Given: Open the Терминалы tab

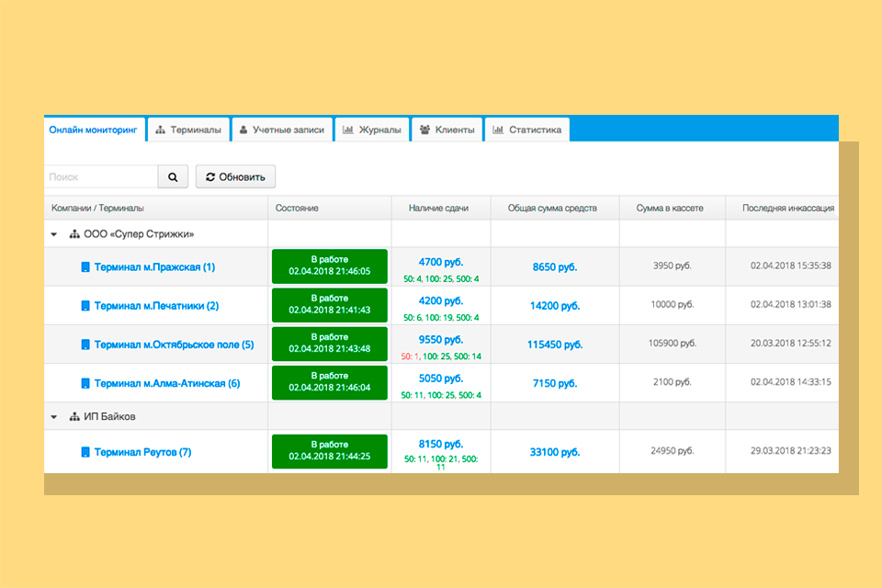Looking at the screenshot, I should [187, 130].
